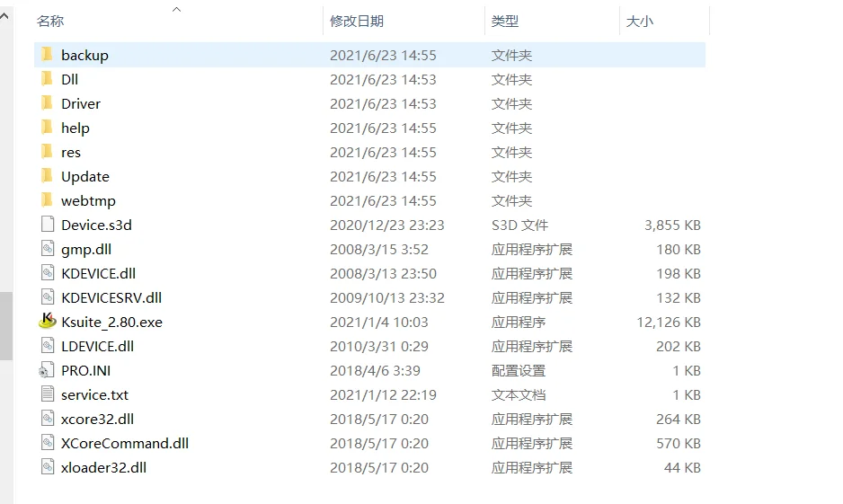Select the Driver folder name
The width and height of the screenshot is (843, 504).
(x=81, y=103)
